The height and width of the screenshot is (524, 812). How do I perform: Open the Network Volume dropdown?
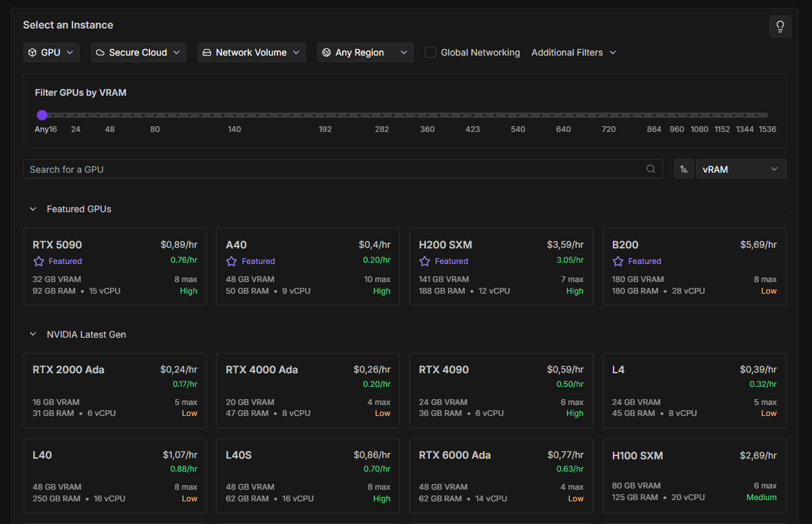tap(251, 52)
